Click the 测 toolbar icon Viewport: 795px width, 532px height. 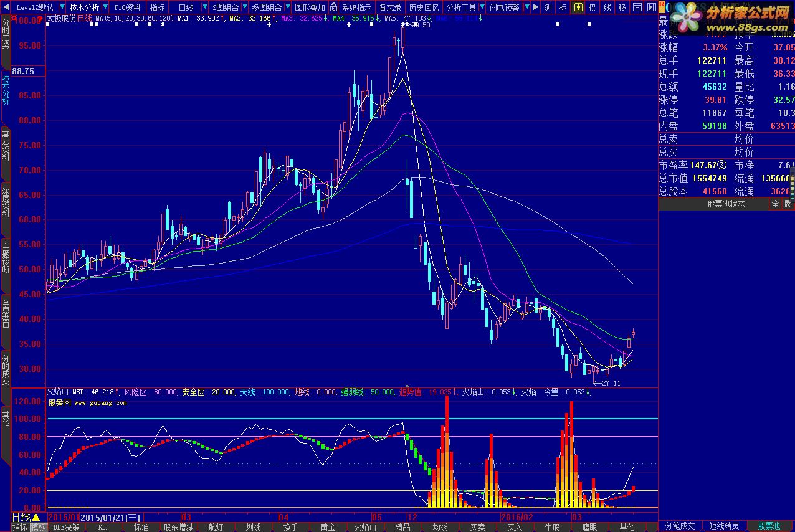[x=548, y=7]
